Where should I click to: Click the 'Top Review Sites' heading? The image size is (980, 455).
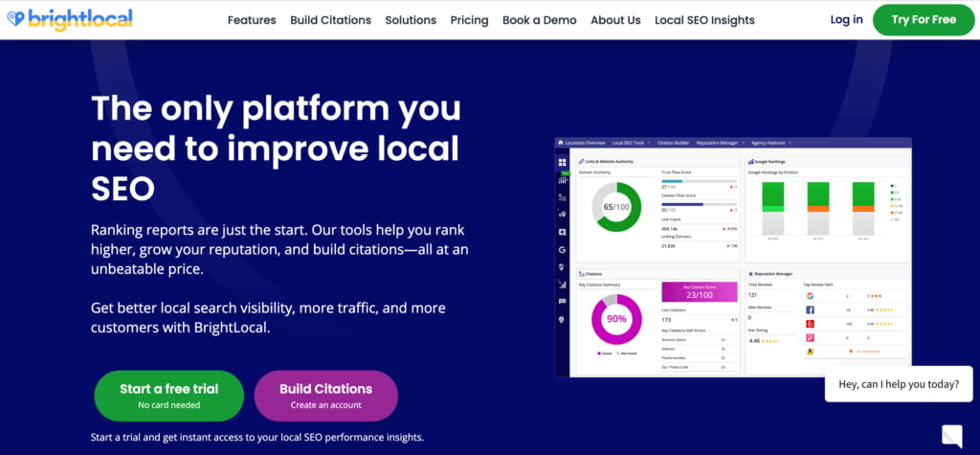click(818, 284)
